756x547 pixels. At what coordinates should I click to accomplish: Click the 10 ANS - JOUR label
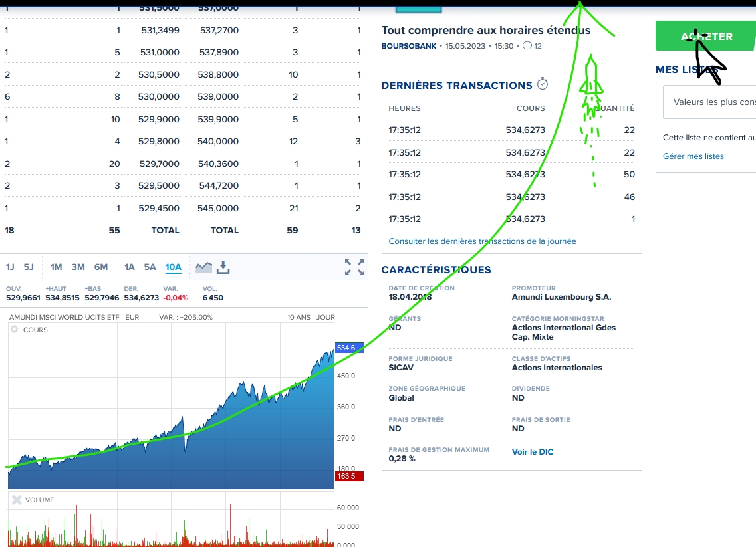[311, 317]
